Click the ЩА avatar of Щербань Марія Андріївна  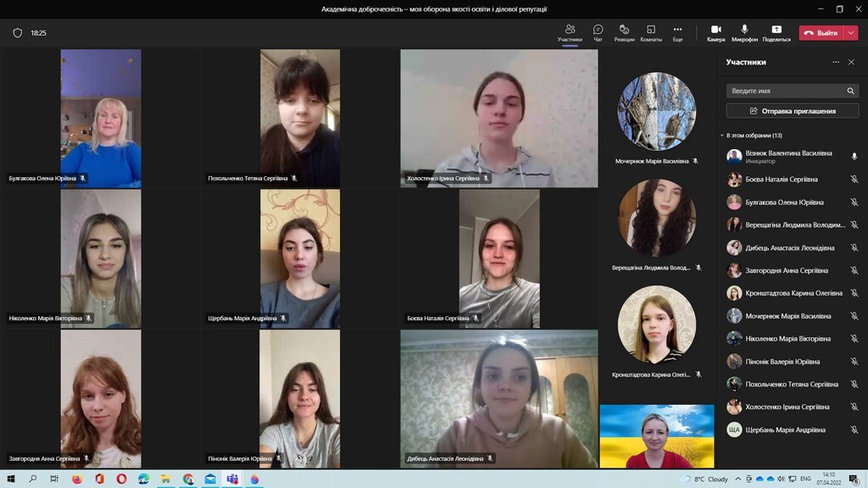(734, 430)
